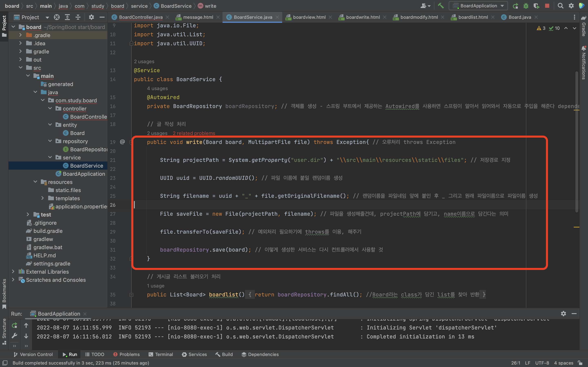This screenshot has height=367, width=588.
Task: Collapse the resources folder
Action: 36,182
